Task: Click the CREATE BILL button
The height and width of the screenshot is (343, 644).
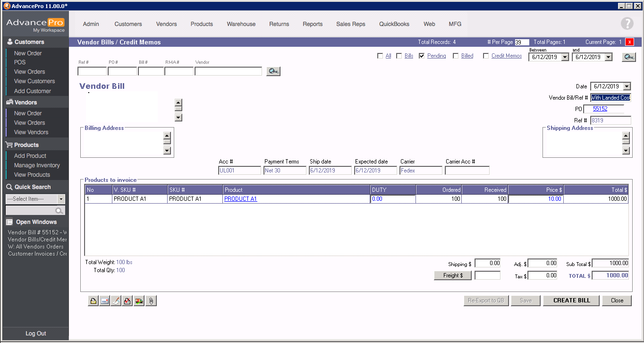Action: tap(571, 300)
